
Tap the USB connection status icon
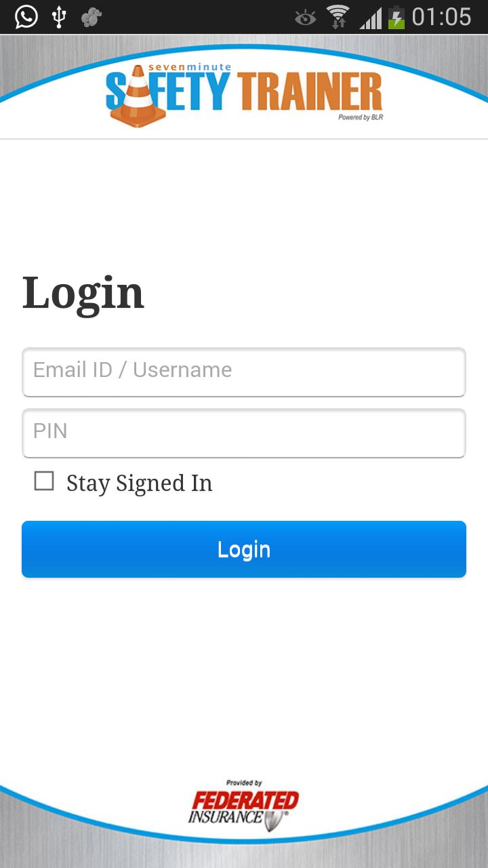coord(59,16)
